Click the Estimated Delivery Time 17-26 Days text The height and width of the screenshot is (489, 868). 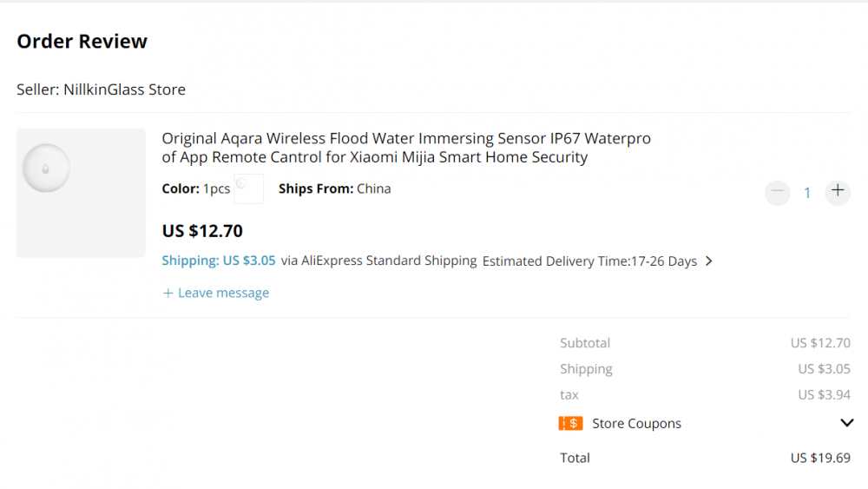589,261
